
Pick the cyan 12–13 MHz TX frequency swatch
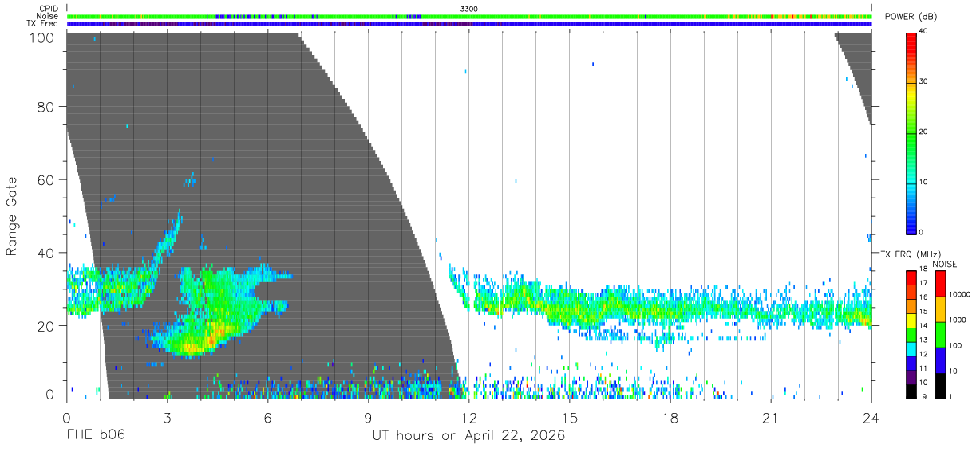point(911,348)
